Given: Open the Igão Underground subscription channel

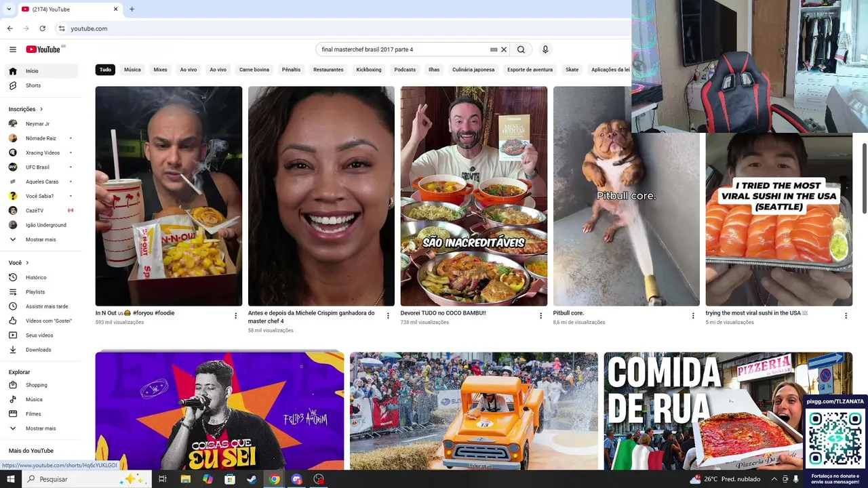Looking at the screenshot, I should click(x=42, y=225).
